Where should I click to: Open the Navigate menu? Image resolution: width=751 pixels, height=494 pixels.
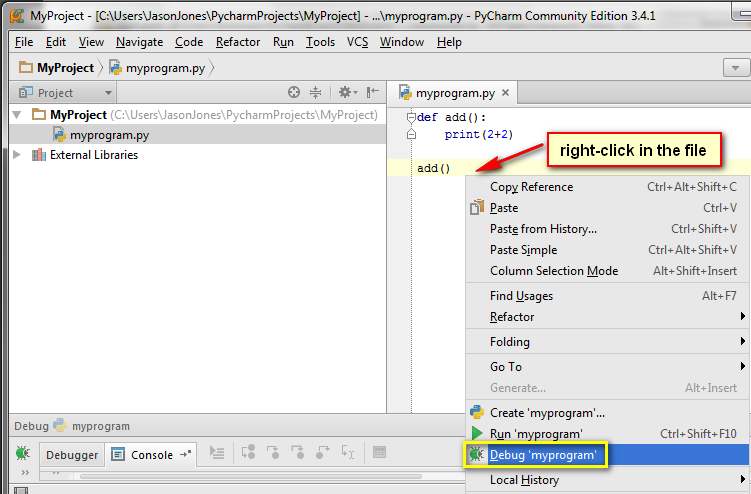[x=139, y=42]
